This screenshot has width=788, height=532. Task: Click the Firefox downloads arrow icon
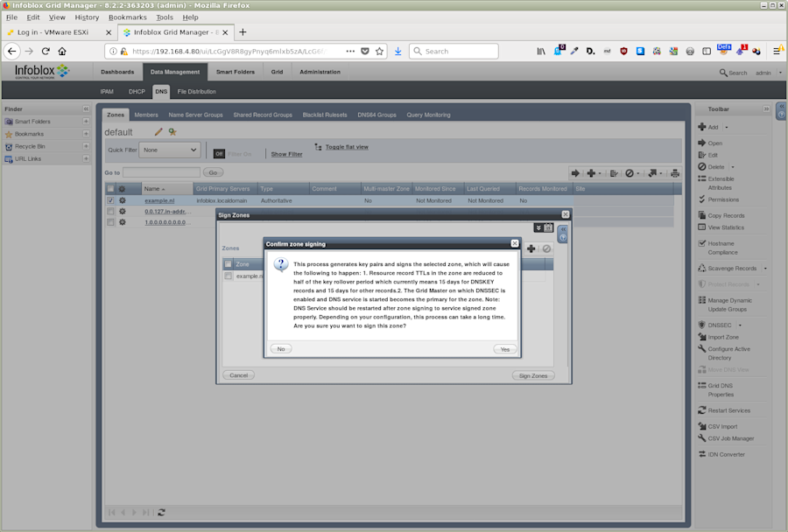pos(398,52)
